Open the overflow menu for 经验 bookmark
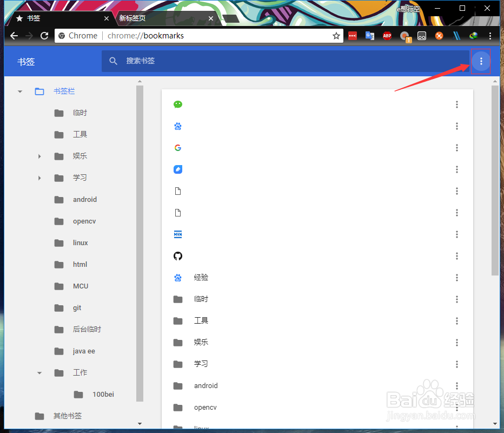 457,277
